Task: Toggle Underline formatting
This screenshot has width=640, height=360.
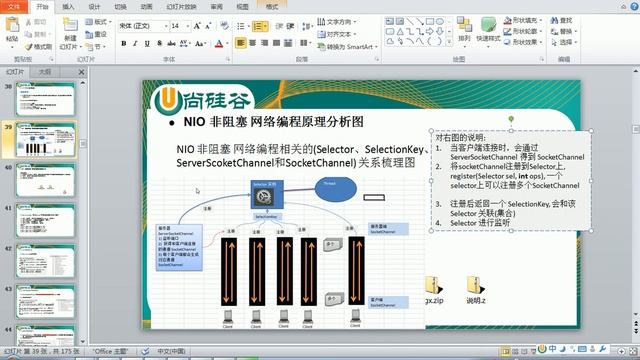Action: tap(147, 43)
